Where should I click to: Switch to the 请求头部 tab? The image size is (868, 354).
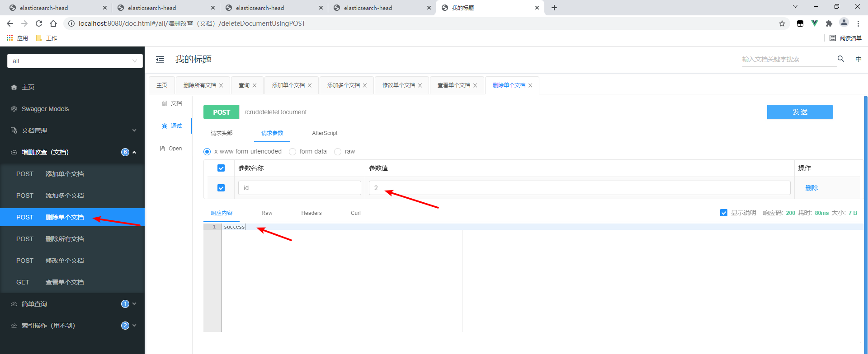[x=222, y=133]
